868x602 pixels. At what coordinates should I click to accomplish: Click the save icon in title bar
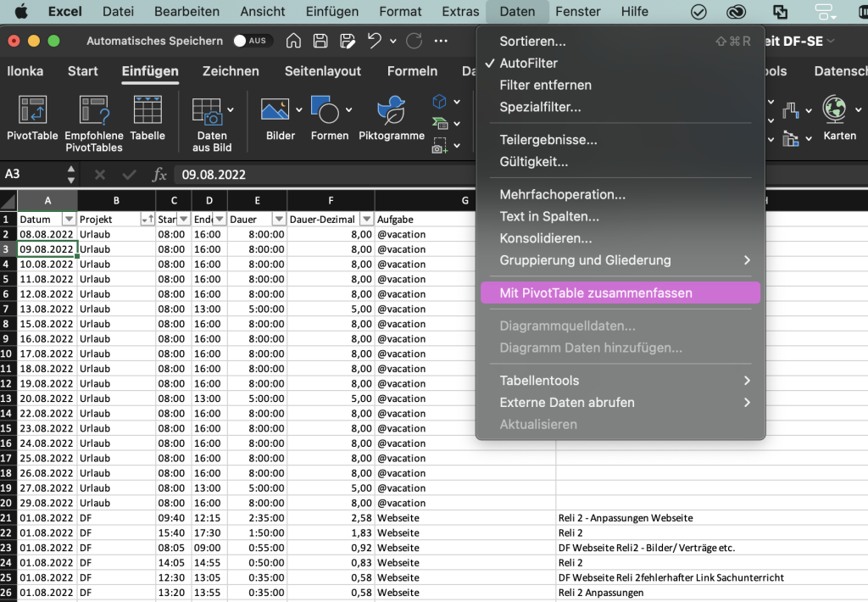(320, 41)
